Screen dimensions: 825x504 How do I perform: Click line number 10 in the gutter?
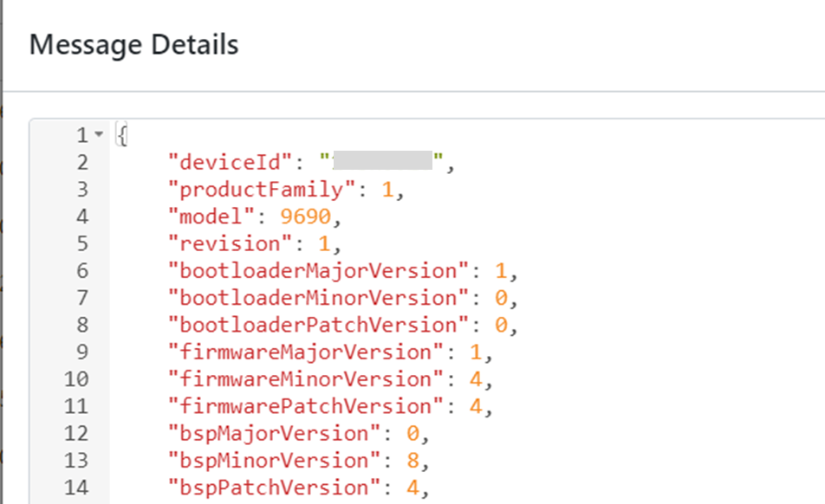tap(76, 379)
